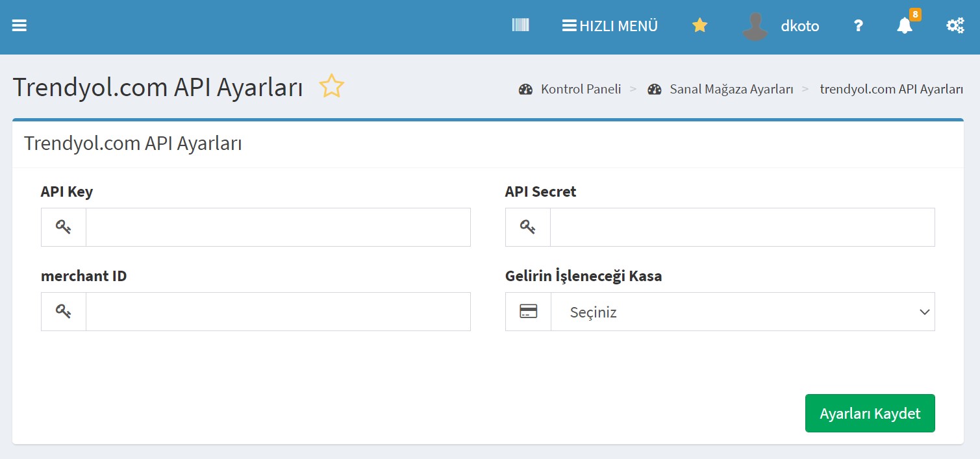Focus the API Key text field
The height and width of the screenshot is (459, 980).
[x=278, y=227]
